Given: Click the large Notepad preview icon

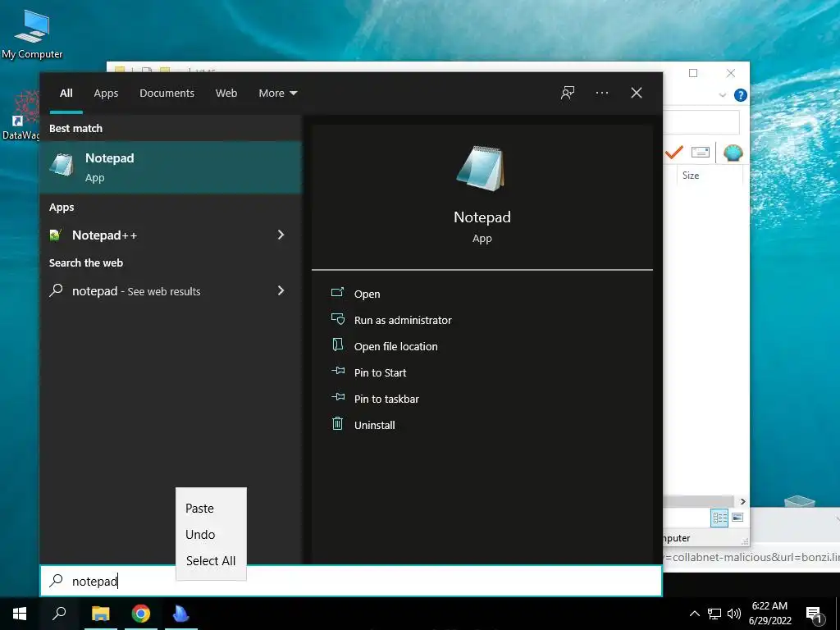Looking at the screenshot, I should [x=481, y=168].
